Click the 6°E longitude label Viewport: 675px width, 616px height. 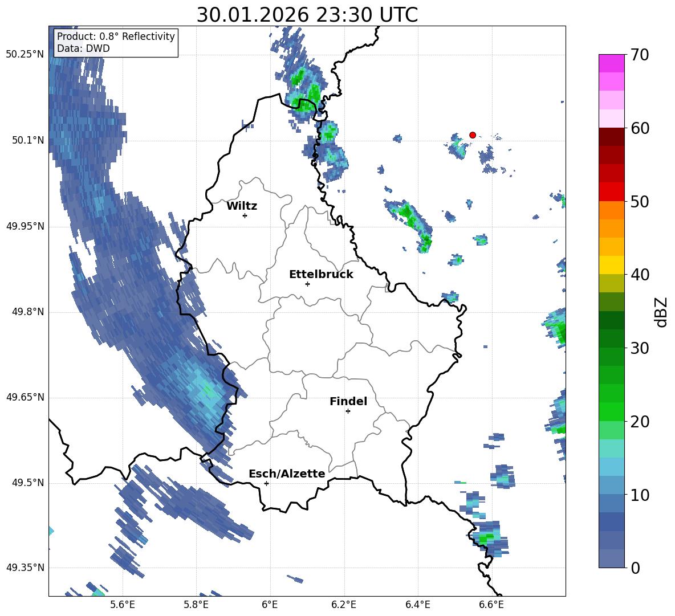click(x=270, y=605)
